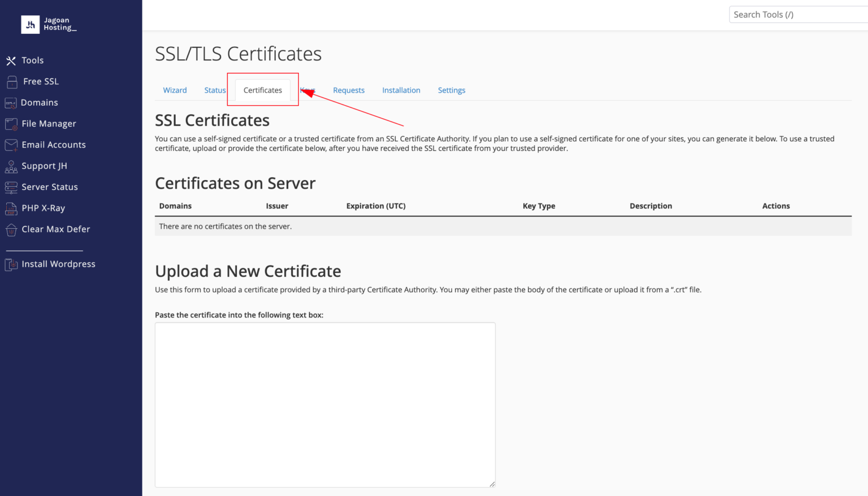
Task: Open PHP X-Ray sidebar link
Action: coord(44,208)
